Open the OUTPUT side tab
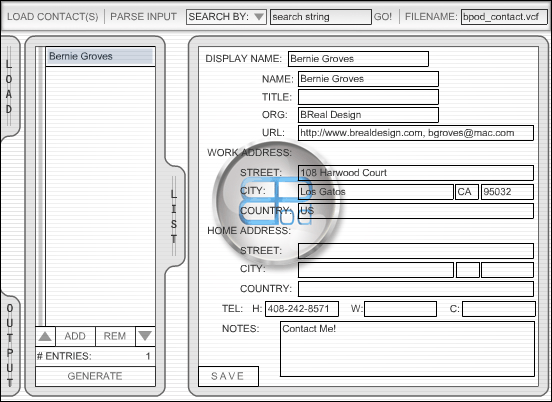Image resolution: width=552 pixels, height=402 pixels. coord(10,345)
